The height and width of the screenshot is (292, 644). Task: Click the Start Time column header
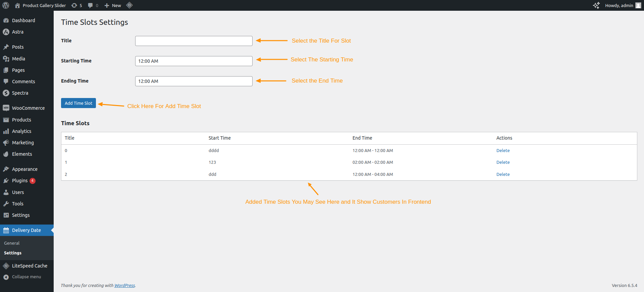click(219, 138)
